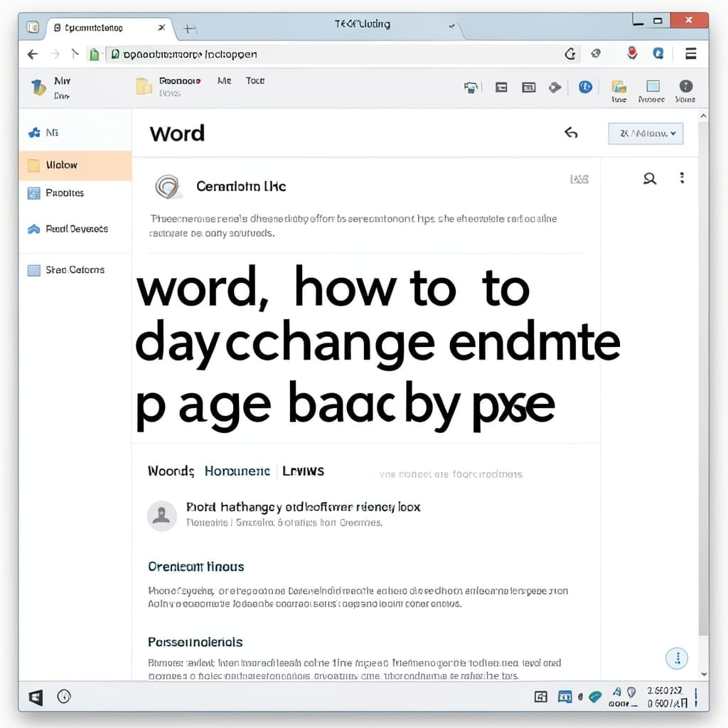Screen dimensions: 728x728
Task: Click the teal leaf tray icon
Action: [595, 697]
